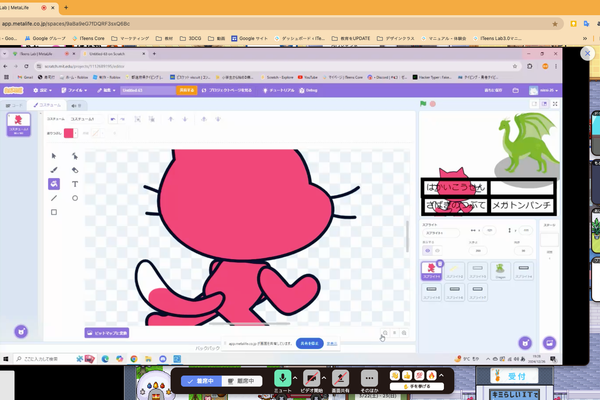This screenshot has width=600, height=400.
Task: Switch to the Sounds (音) tab
Action: click(76, 105)
